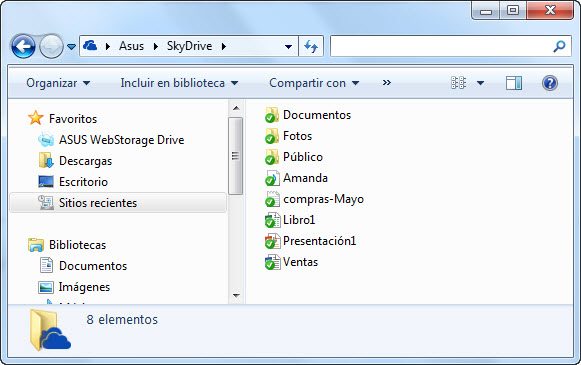
Task: Toggle the preview pane
Action: pyautogui.click(x=514, y=83)
